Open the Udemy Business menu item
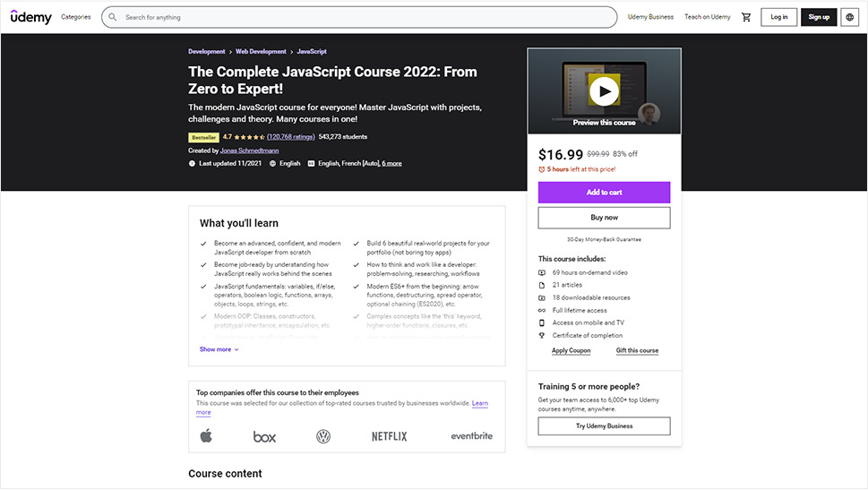 (650, 17)
